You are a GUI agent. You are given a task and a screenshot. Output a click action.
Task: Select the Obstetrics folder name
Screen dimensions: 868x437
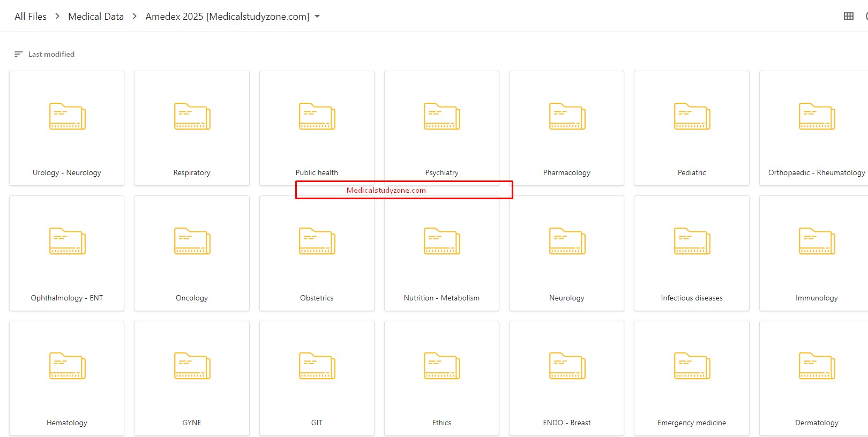click(x=317, y=298)
